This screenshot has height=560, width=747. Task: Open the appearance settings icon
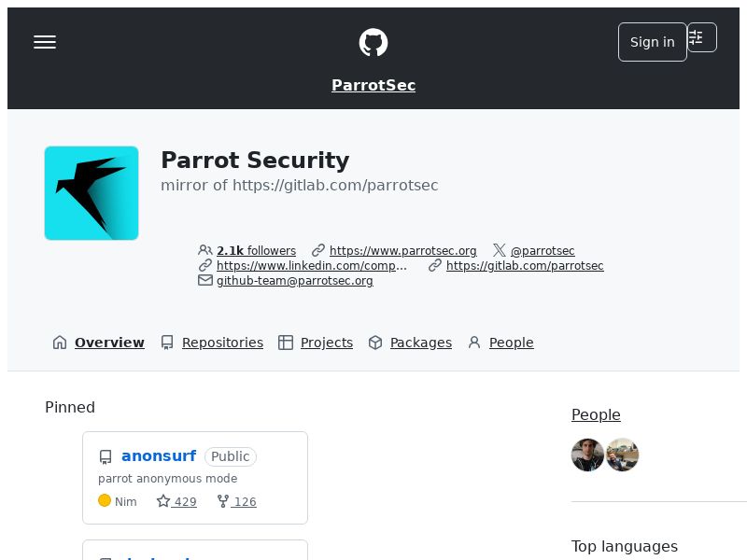tap(701, 37)
